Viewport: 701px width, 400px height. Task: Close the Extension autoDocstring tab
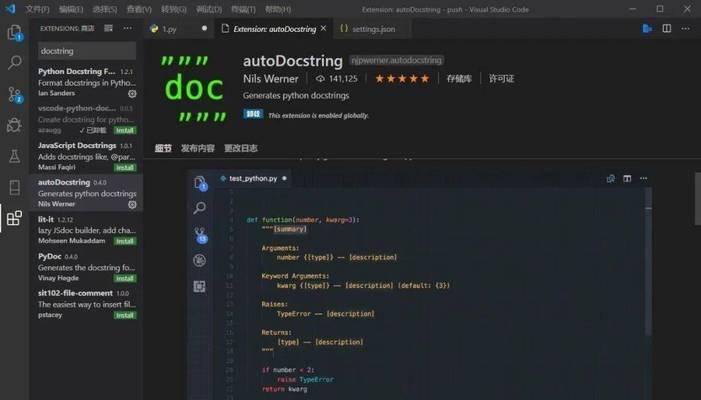pyautogui.click(x=323, y=28)
